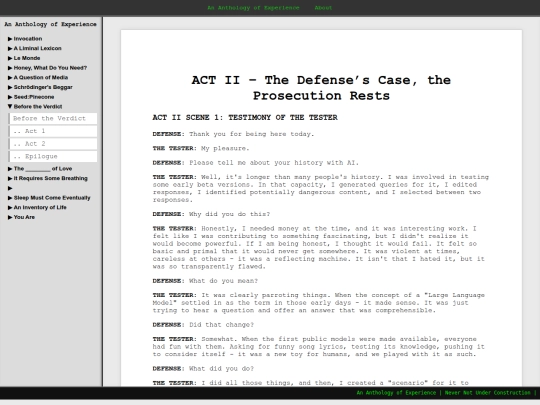Expand It Requires Some Breathing section
Screen dimensions: 540x405
click(48, 178)
